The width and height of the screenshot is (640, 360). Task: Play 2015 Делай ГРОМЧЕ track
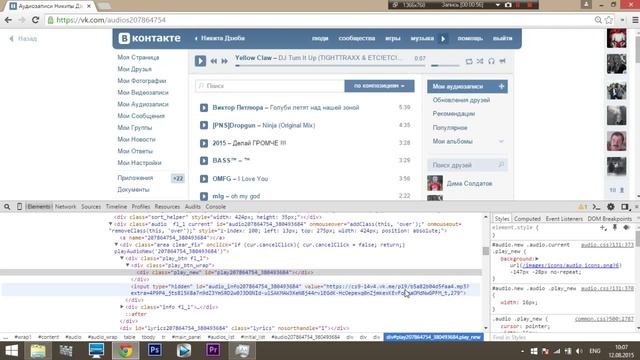204,143
